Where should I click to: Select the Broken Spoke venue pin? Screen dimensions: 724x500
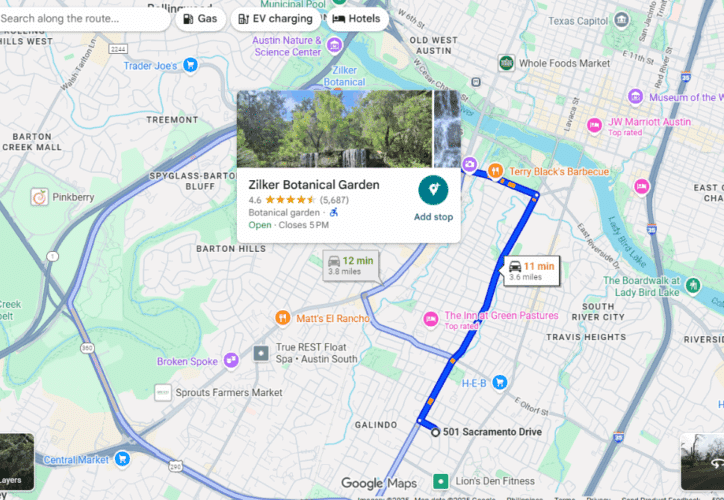231,360
